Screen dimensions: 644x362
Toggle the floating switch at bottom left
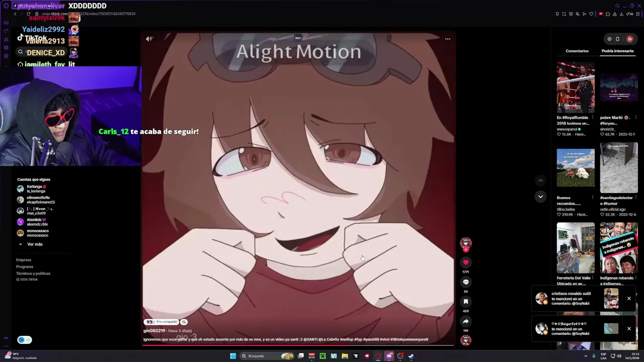(25, 340)
